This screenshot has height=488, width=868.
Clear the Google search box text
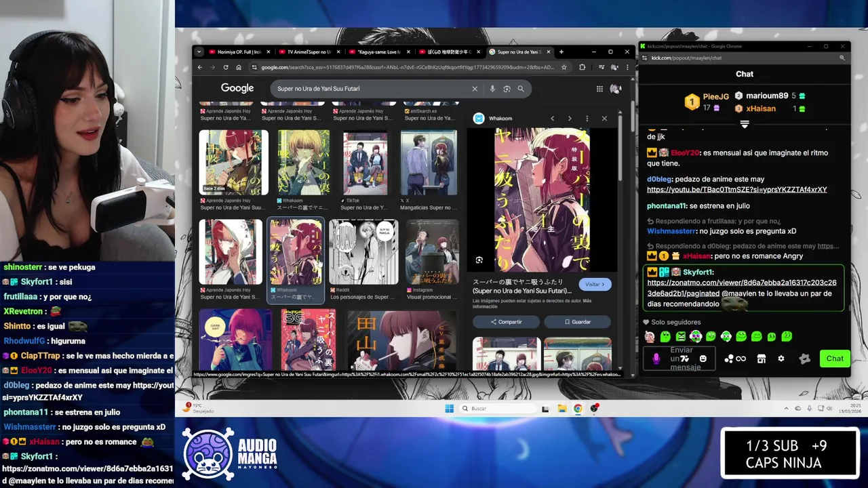click(475, 89)
